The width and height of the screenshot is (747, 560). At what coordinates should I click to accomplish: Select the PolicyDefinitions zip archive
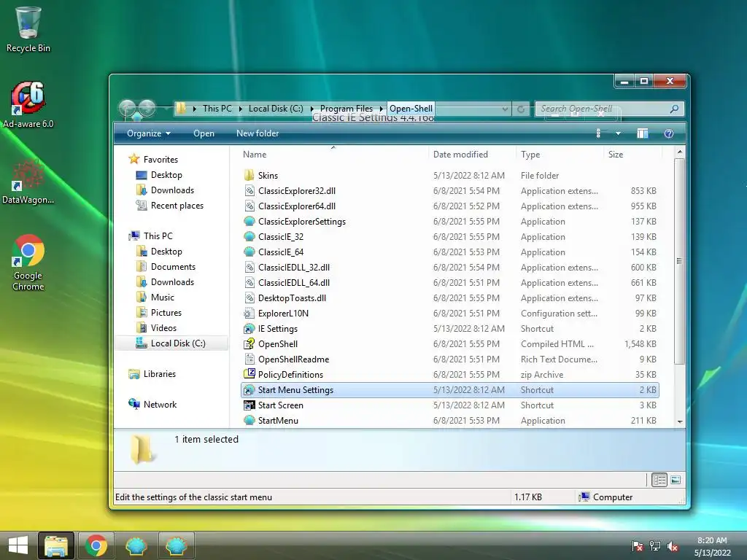point(449,374)
